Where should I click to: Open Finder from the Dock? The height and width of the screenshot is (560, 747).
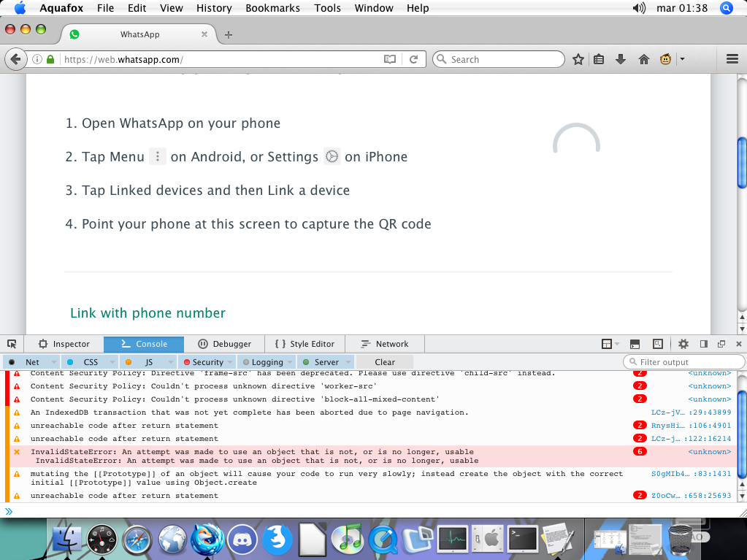tap(66, 539)
